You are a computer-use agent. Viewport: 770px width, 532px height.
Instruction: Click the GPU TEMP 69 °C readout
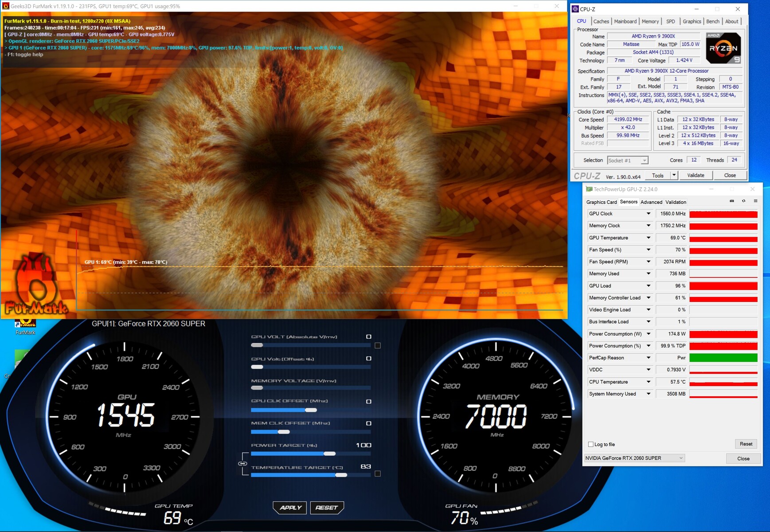tap(178, 518)
